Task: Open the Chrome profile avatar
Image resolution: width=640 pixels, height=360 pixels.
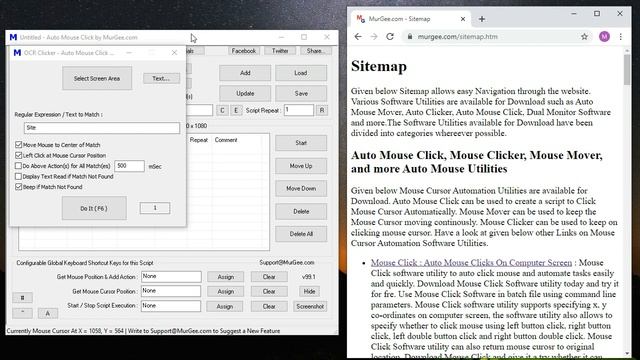Action: click(604, 37)
